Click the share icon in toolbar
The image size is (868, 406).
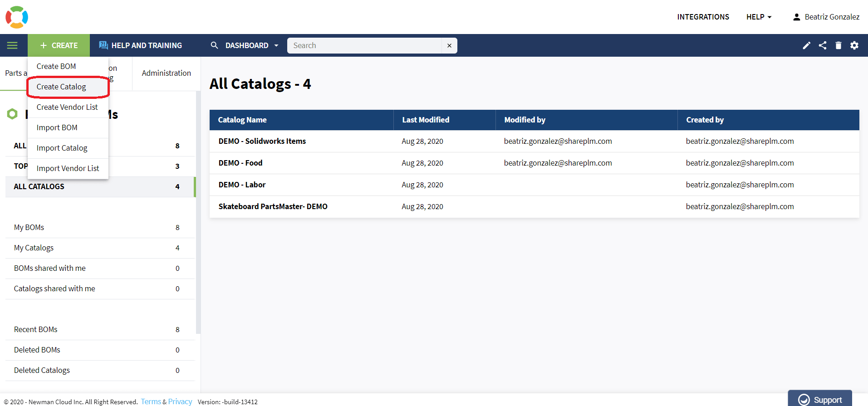tap(822, 45)
